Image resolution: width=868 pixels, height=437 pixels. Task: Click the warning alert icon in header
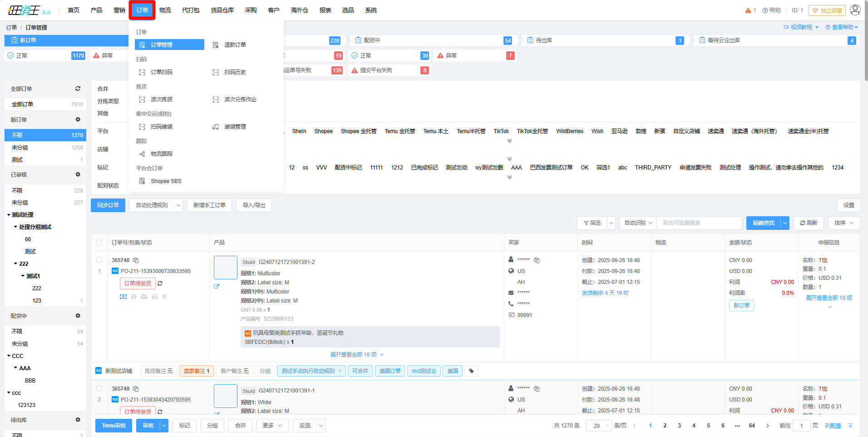[x=748, y=10]
